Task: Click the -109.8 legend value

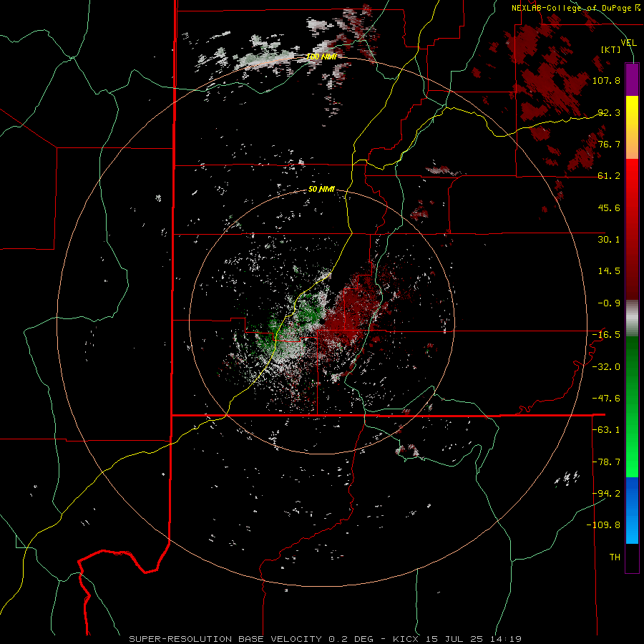Action: [x=604, y=525]
